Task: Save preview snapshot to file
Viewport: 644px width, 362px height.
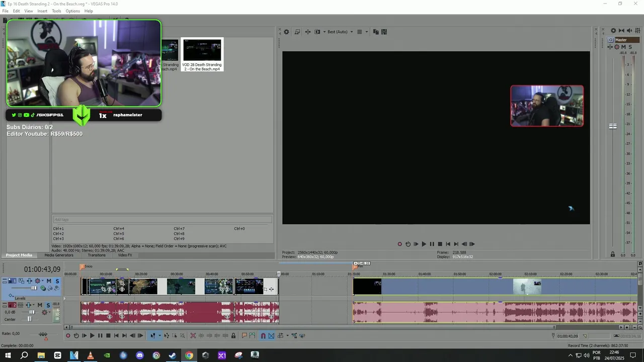Action: click(384, 32)
